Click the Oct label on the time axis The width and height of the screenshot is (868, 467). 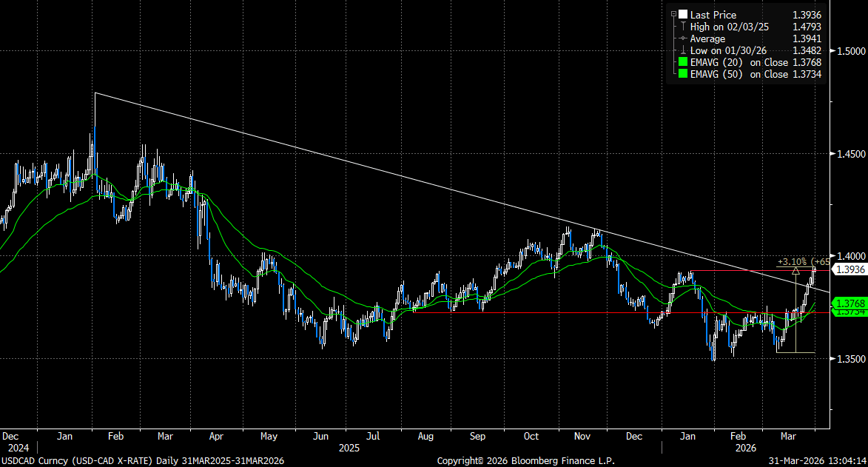coord(531,436)
